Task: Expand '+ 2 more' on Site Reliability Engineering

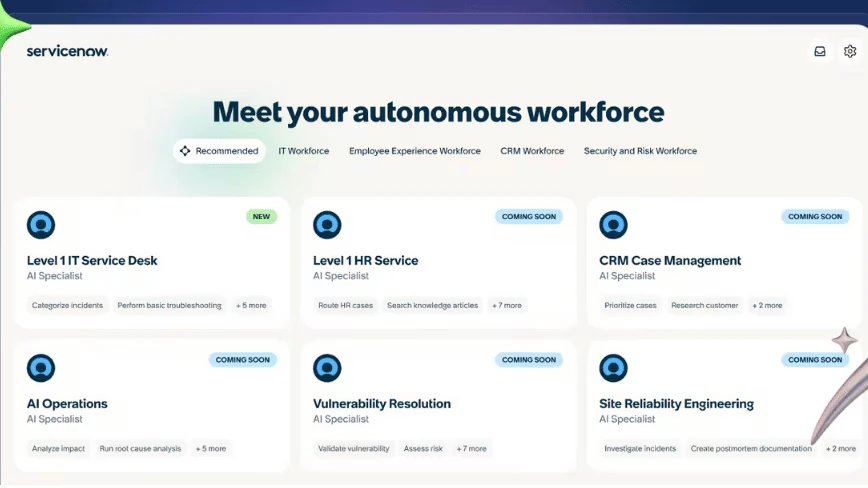Action: pos(841,449)
